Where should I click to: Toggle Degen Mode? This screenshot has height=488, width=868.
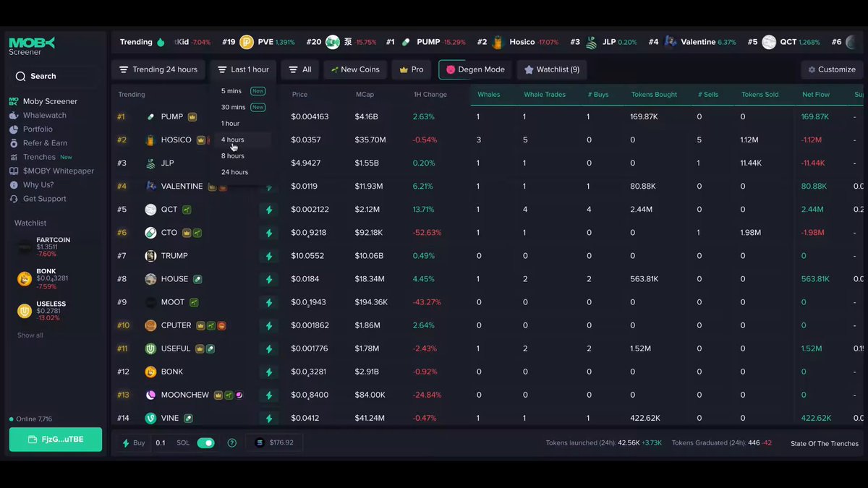coord(475,69)
